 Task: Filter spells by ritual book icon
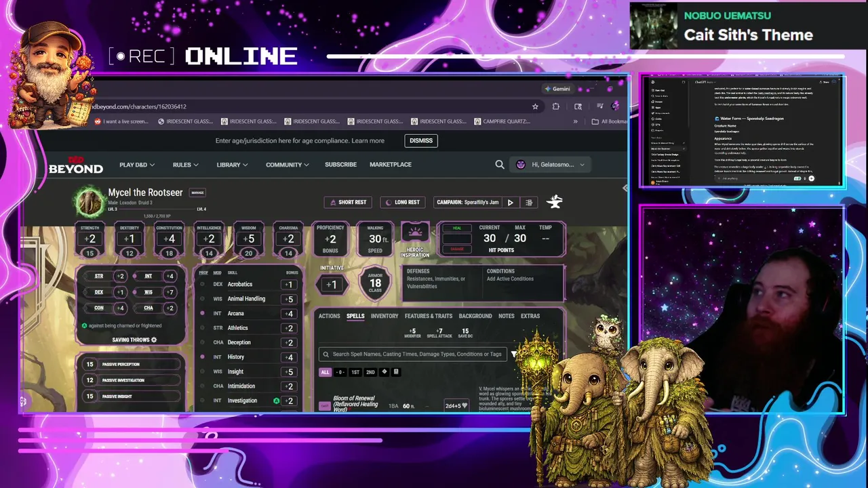(x=396, y=372)
